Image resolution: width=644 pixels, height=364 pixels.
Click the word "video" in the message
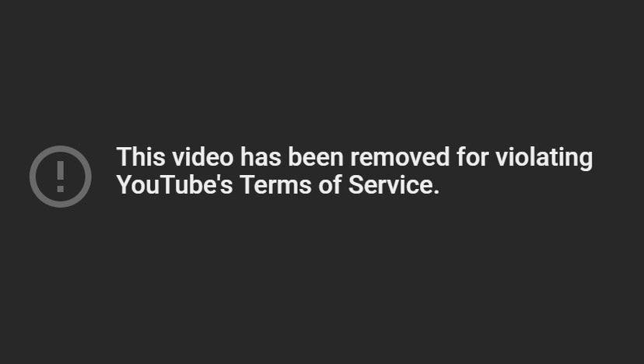(203, 157)
